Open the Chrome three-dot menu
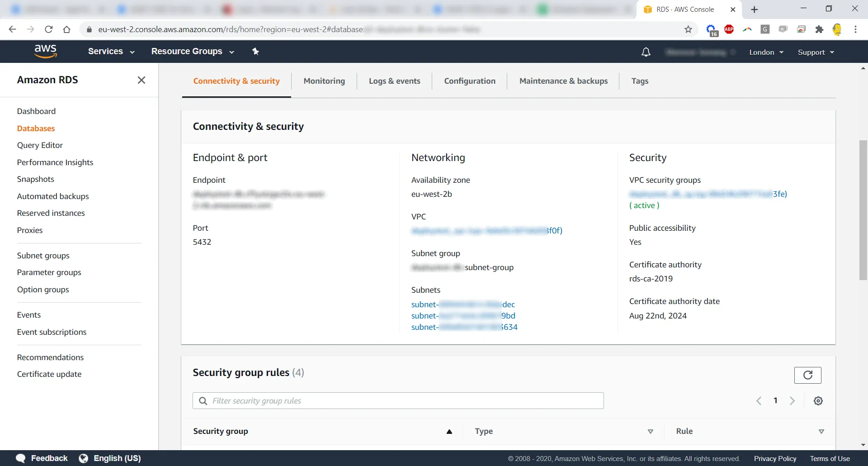 [x=855, y=29]
